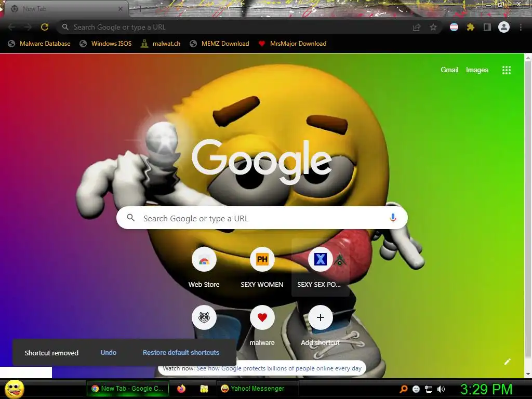This screenshot has height=399, width=532.
Task: Open the MEMZ Download bookmark
Action: click(220, 44)
